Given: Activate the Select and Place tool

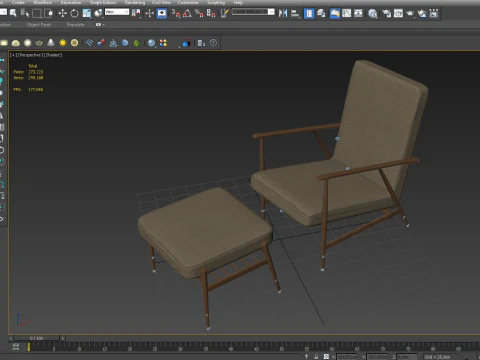Looking at the screenshot, I should click(x=99, y=13).
